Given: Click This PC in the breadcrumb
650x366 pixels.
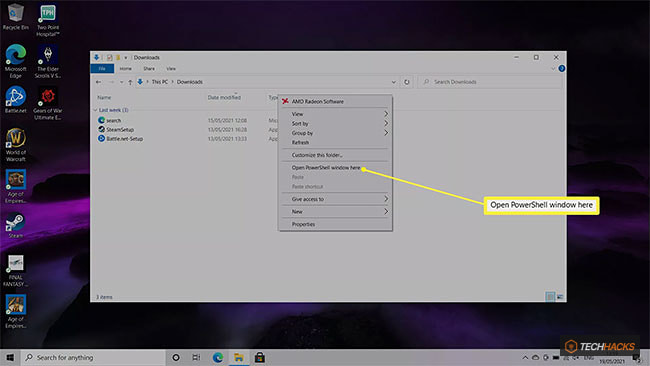Looking at the screenshot, I should click(160, 82).
